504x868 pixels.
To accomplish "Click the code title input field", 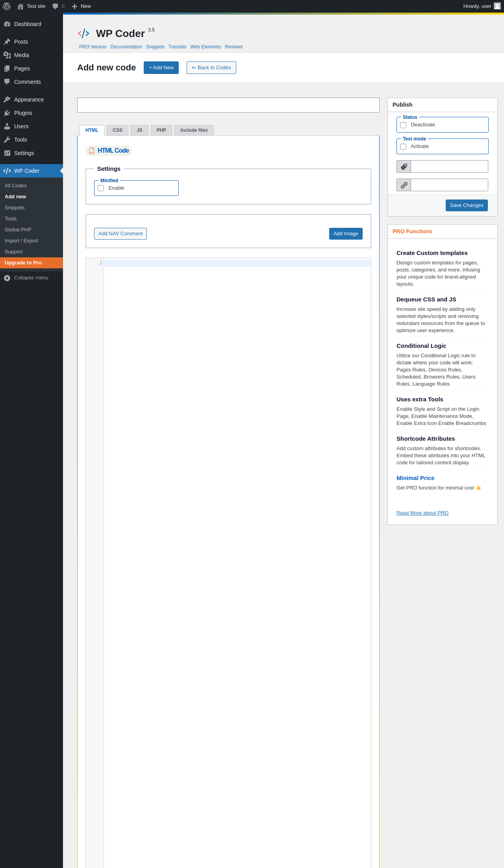I will pos(228,105).
